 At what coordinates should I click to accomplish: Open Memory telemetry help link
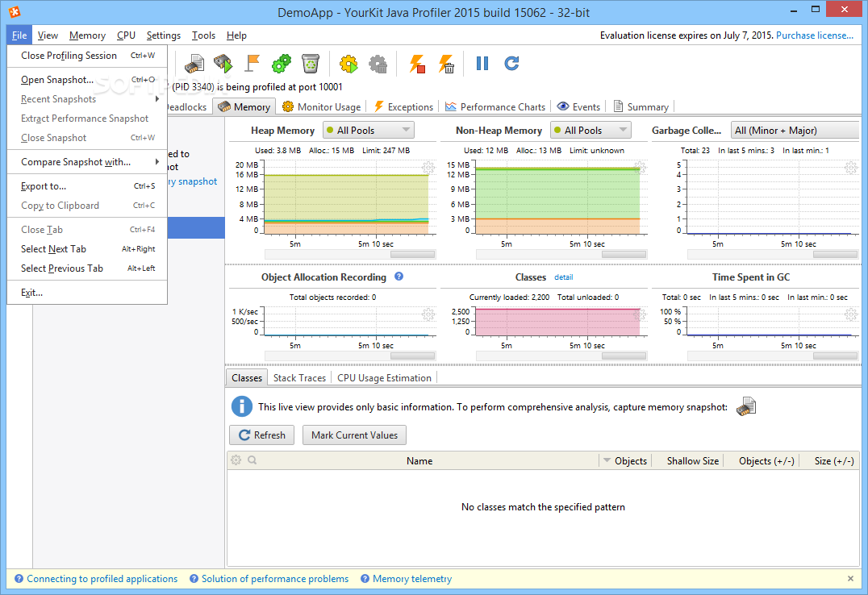[412, 578]
